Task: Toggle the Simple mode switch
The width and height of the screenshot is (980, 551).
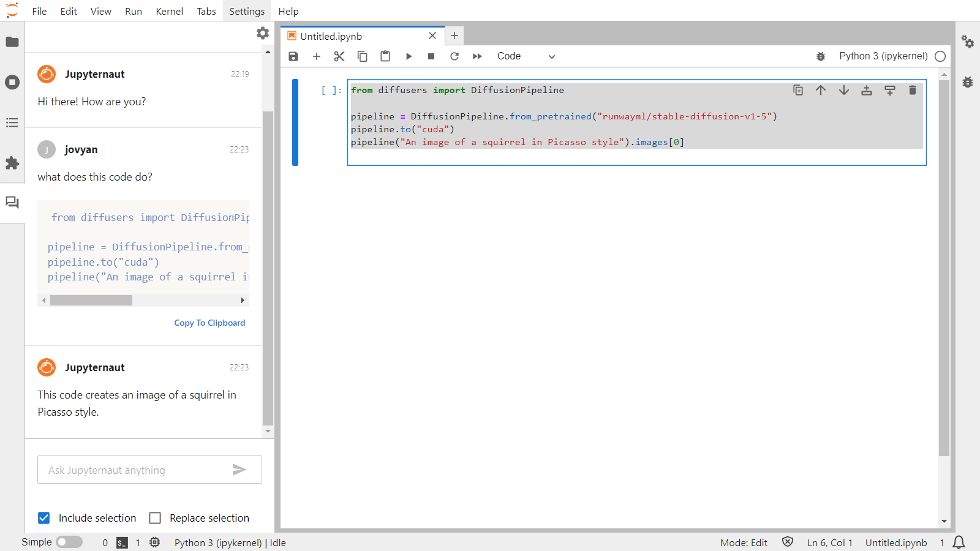Action: click(69, 542)
